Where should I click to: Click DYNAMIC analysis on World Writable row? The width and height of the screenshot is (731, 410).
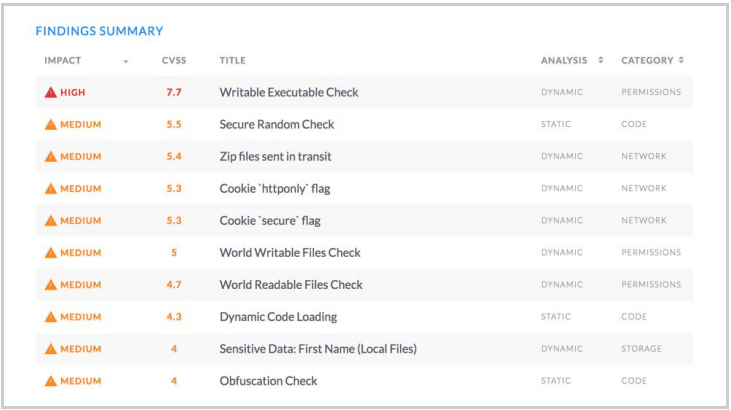(x=562, y=253)
